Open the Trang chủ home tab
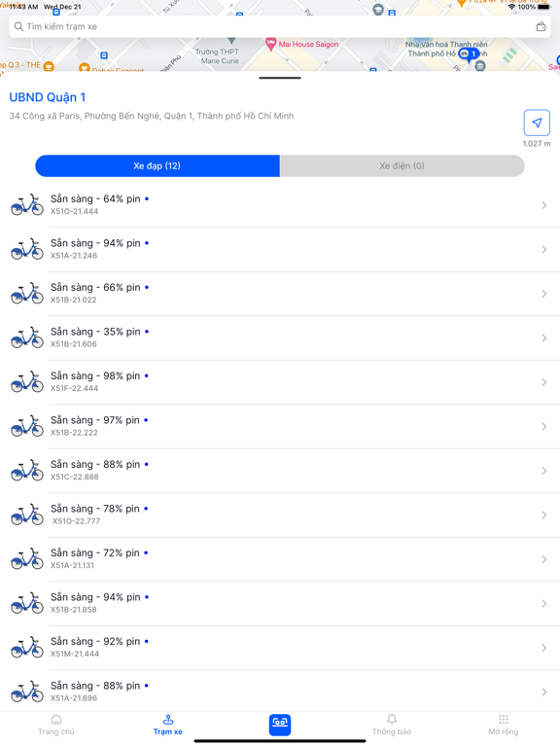The height and width of the screenshot is (747, 560). pyautogui.click(x=56, y=725)
